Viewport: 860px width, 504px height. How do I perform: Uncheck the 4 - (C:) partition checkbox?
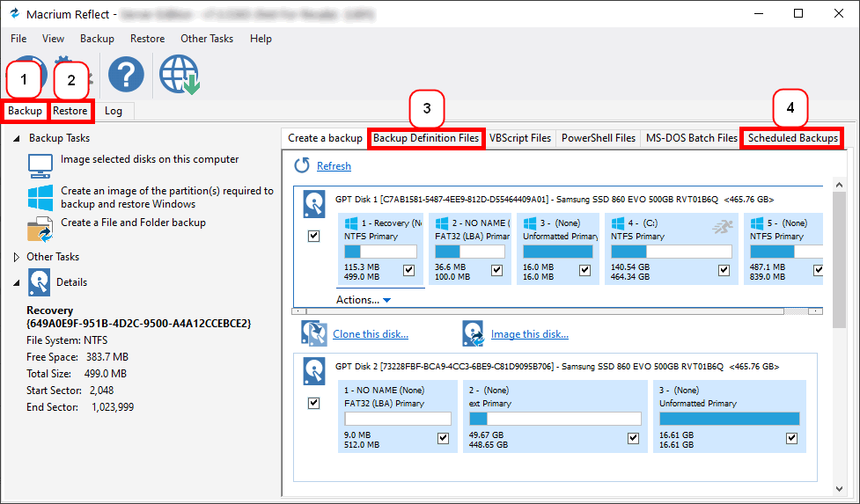click(x=724, y=270)
